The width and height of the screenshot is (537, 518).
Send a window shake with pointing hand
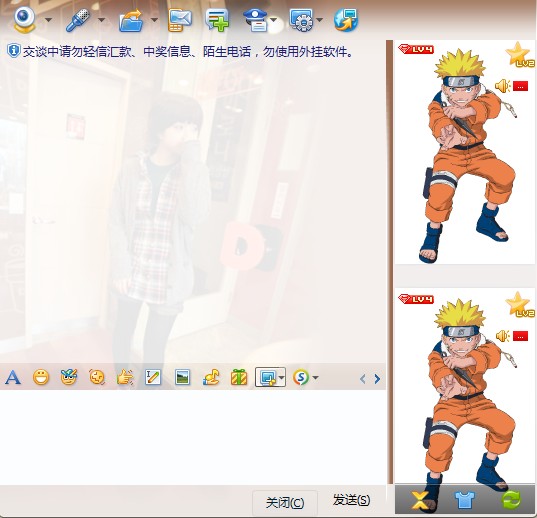pos(125,378)
